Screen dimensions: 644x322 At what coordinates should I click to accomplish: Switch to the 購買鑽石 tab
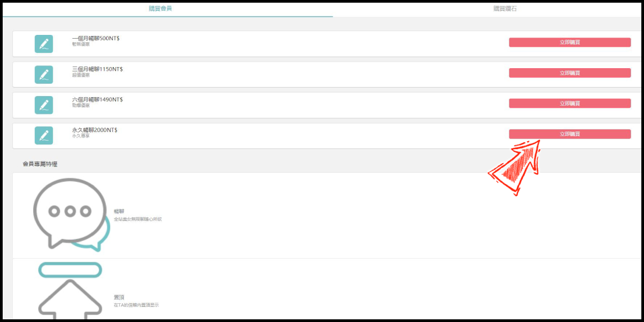tap(505, 9)
